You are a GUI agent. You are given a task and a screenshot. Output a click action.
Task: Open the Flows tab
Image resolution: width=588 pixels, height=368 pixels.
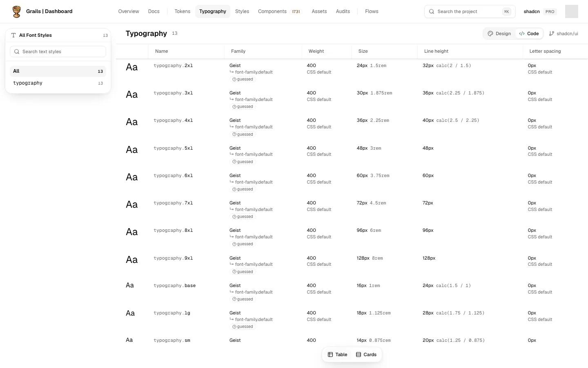tap(372, 11)
